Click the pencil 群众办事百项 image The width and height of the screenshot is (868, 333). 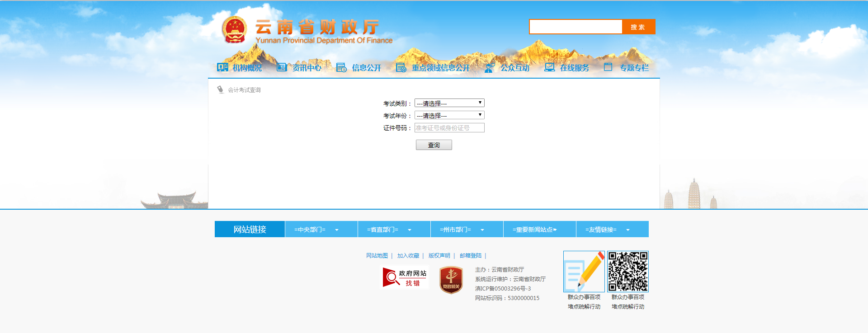584,272
